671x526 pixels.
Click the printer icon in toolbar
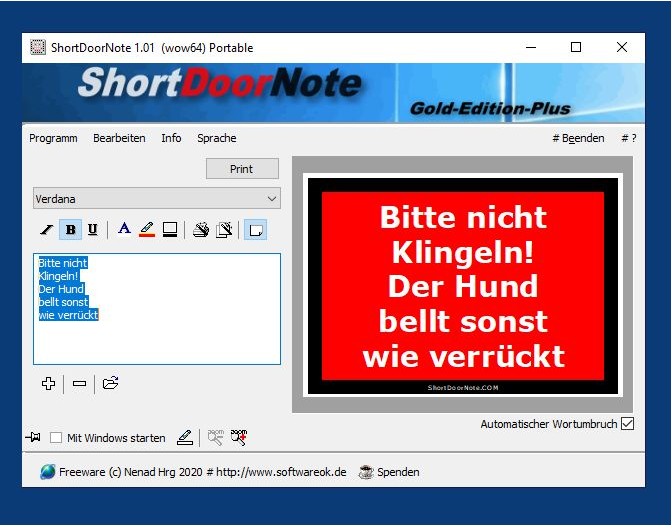click(x=201, y=230)
